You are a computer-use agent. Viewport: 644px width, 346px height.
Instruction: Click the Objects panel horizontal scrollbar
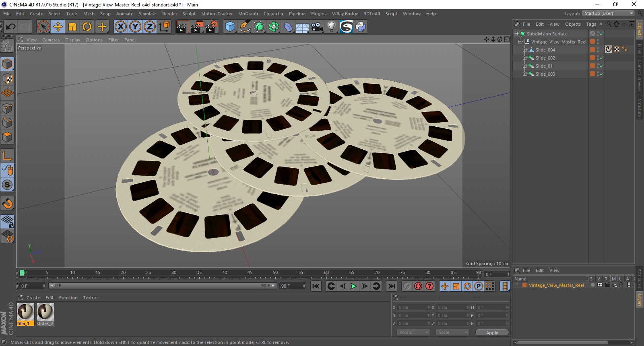pyautogui.click(x=563, y=343)
